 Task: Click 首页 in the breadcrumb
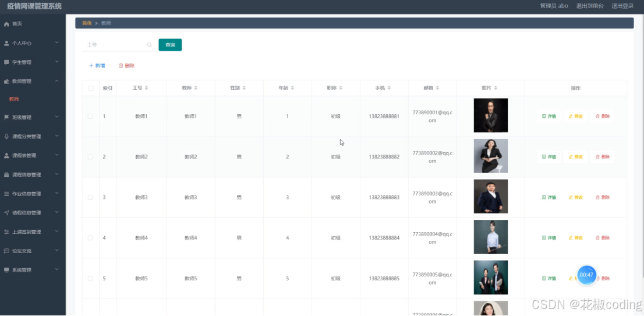point(87,23)
